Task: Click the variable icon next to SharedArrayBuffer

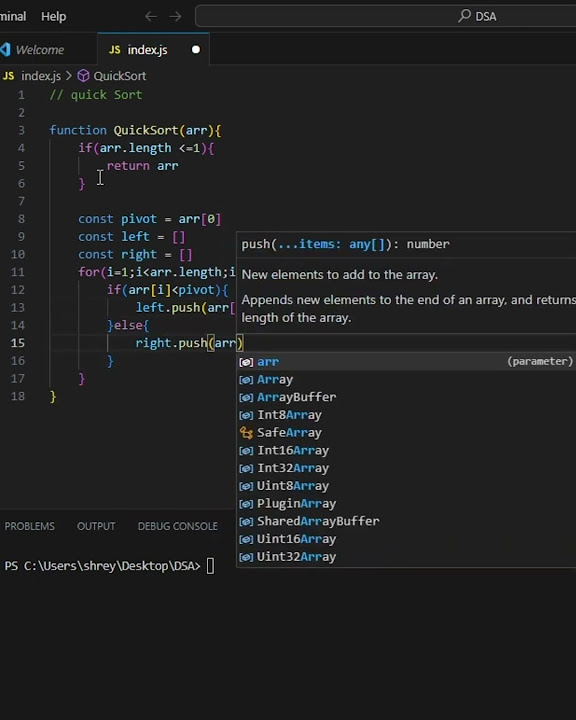Action: (246, 522)
